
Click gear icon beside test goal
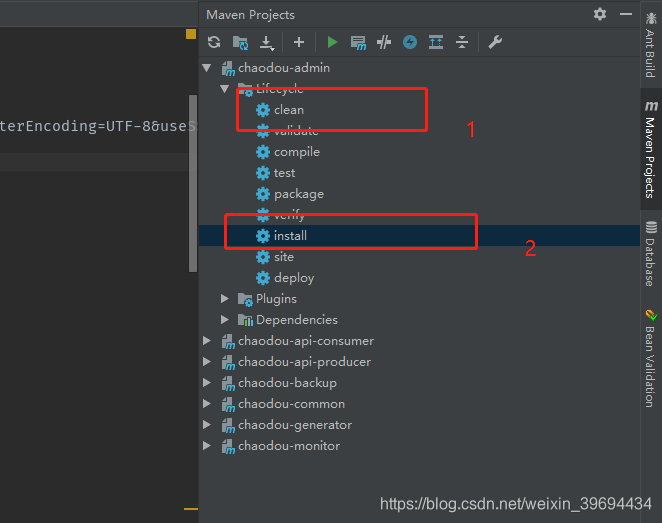[x=263, y=173]
